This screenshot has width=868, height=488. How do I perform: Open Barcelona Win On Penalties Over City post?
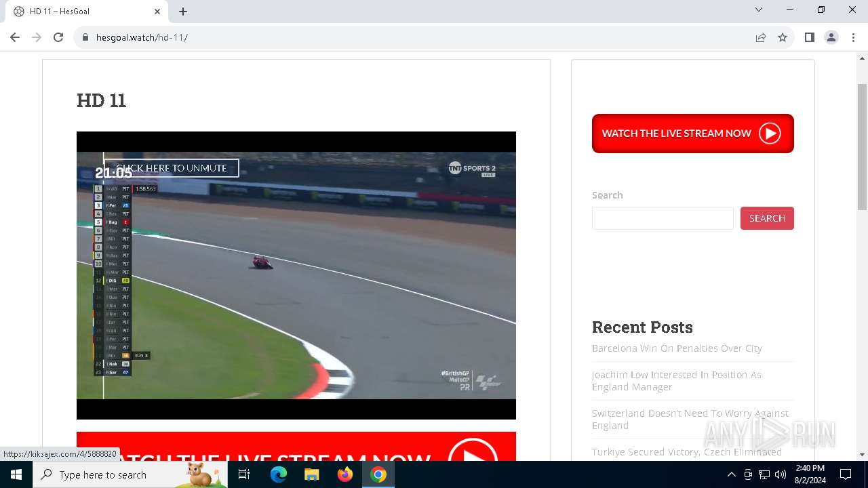click(677, 348)
